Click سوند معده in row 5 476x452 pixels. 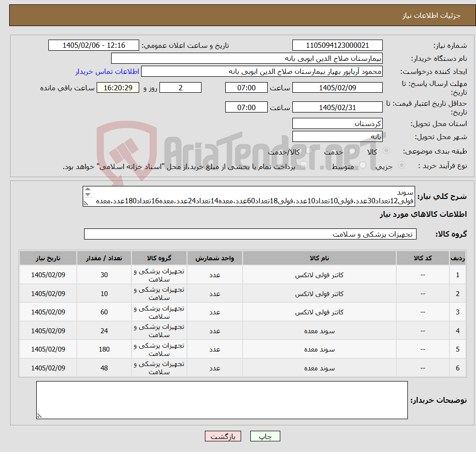(x=319, y=350)
